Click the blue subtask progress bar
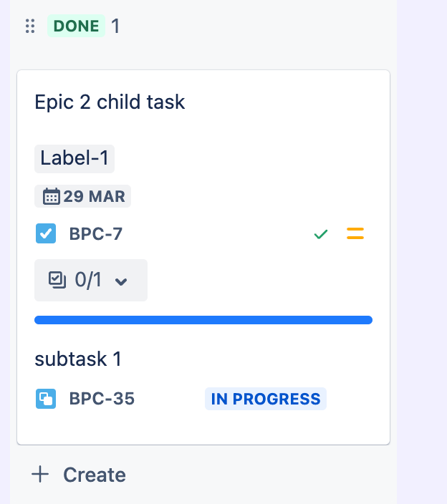Screen dimensions: 447x504 (x=203, y=320)
